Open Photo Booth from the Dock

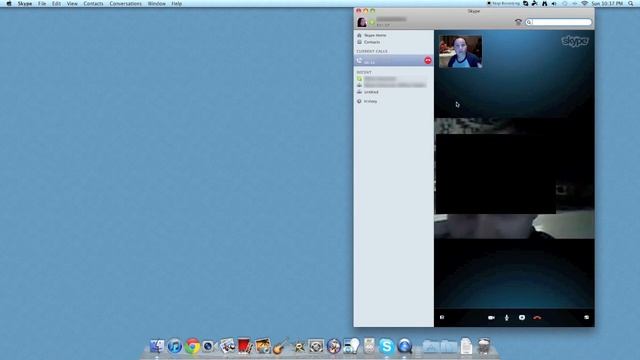[x=244, y=347]
